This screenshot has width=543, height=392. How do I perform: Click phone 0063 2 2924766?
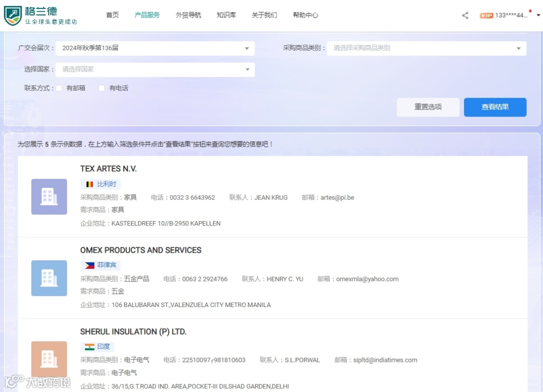click(205, 279)
